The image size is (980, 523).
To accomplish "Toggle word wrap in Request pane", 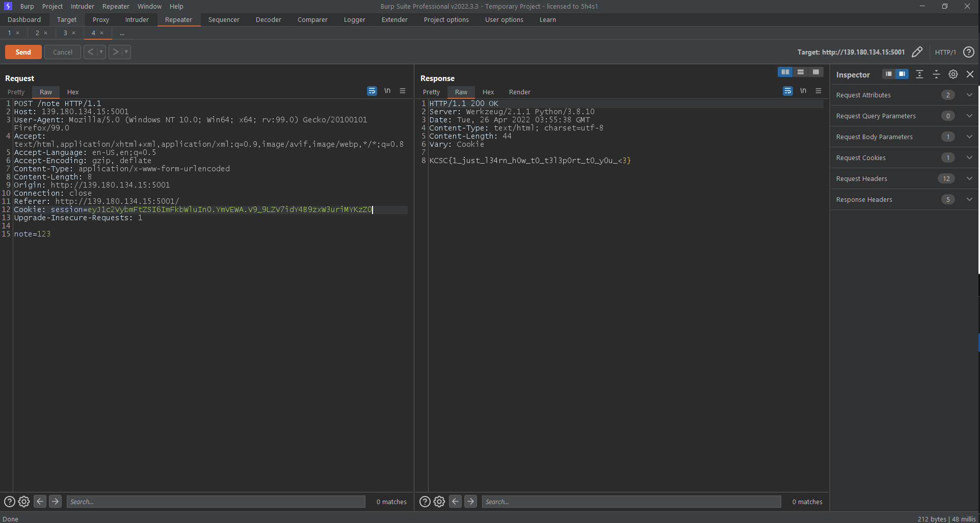I will [x=372, y=91].
